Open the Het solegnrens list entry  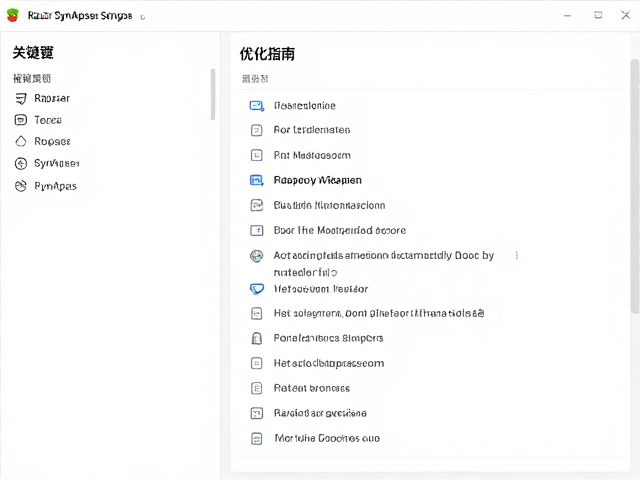[379, 313]
